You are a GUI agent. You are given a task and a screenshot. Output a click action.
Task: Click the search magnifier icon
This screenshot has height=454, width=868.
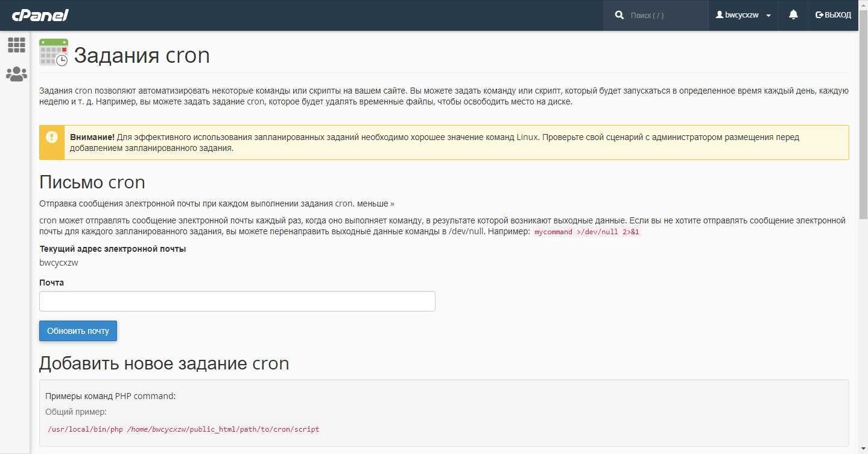pos(619,15)
